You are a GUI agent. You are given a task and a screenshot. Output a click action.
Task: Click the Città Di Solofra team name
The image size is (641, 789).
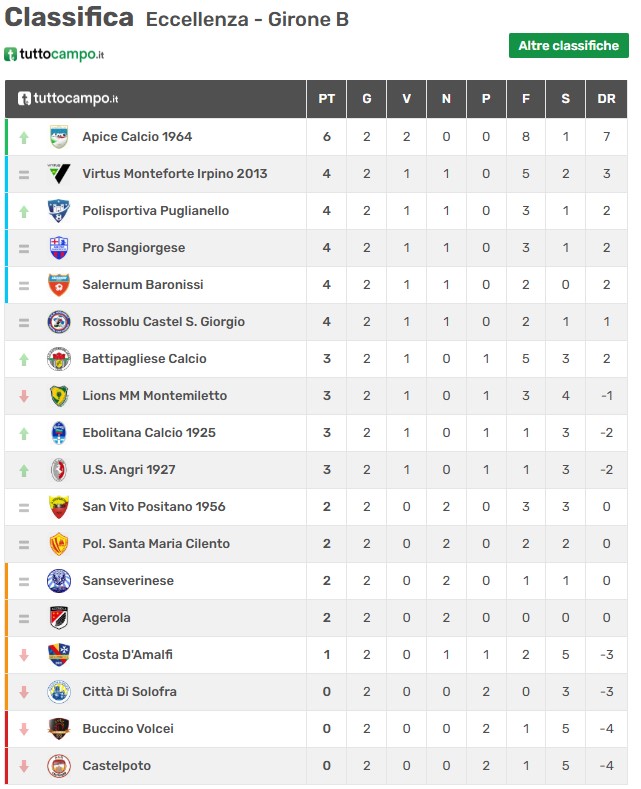click(x=129, y=691)
